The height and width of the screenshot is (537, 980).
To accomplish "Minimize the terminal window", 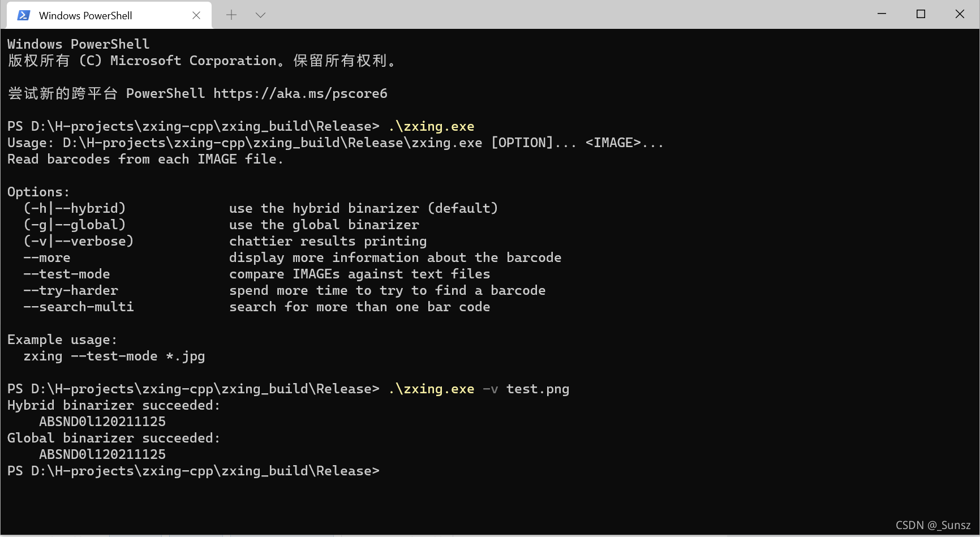I will point(882,14).
